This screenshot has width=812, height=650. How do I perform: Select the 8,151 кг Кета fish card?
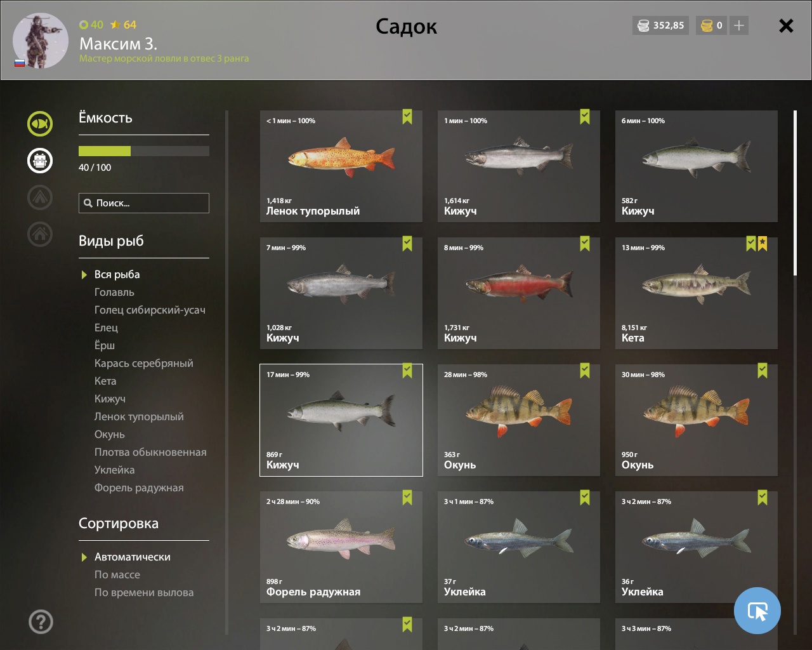click(697, 293)
